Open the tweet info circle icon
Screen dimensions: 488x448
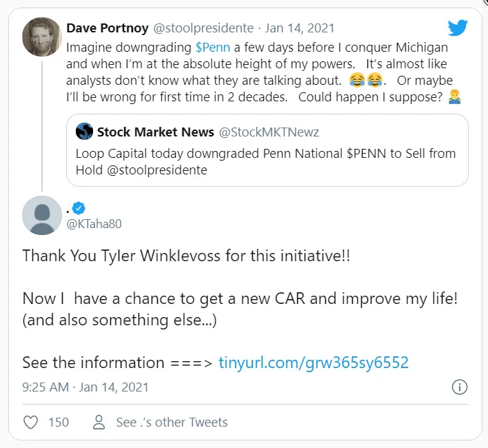[x=460, y=387]
